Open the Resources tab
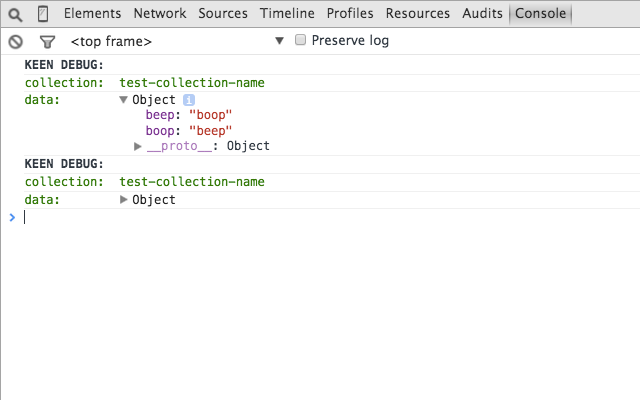640x400 pixels. (x=418, y=13)
